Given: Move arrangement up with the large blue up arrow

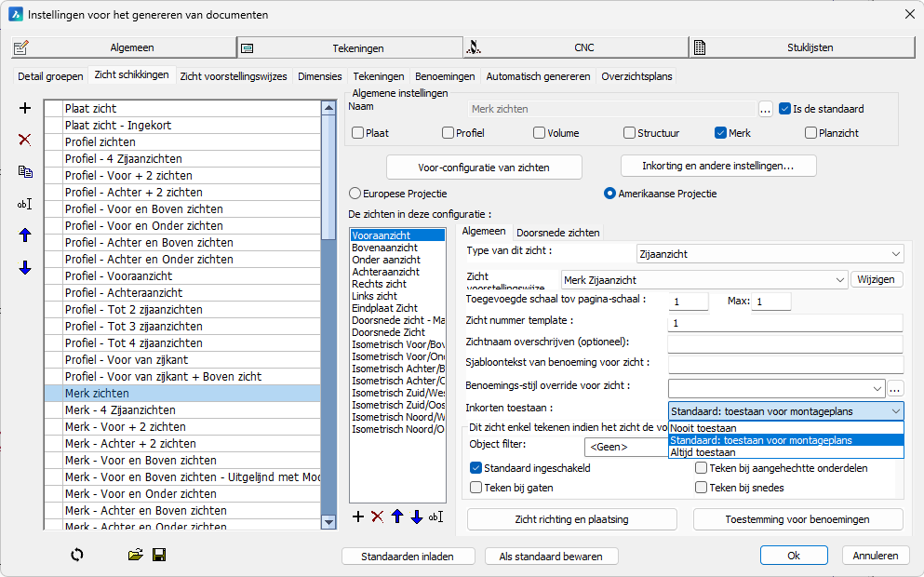Looking at the screenshot, I should click(25, 235).
